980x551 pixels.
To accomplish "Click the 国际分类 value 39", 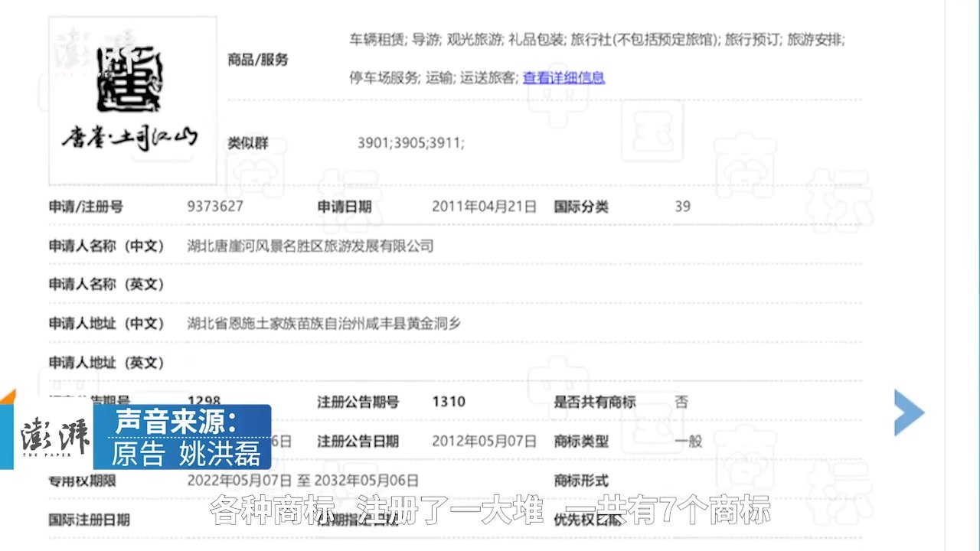I will [x=681, y=206].
